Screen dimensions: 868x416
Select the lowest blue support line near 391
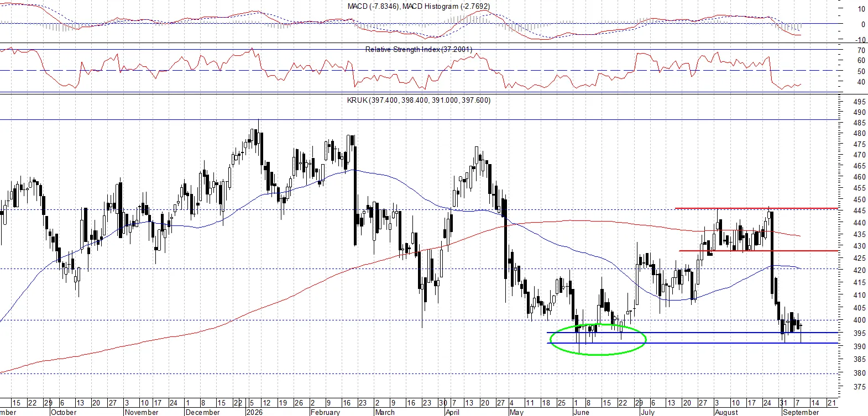pos(692,343)
